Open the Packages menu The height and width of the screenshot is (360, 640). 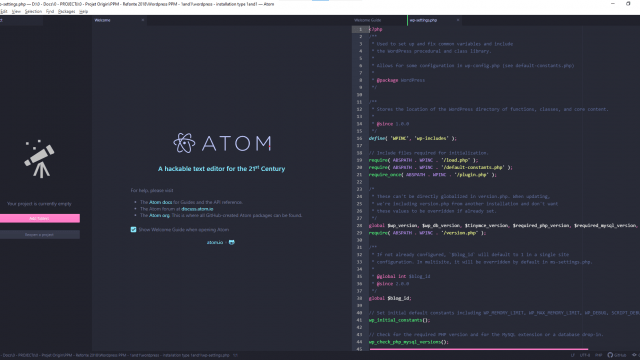67,11
